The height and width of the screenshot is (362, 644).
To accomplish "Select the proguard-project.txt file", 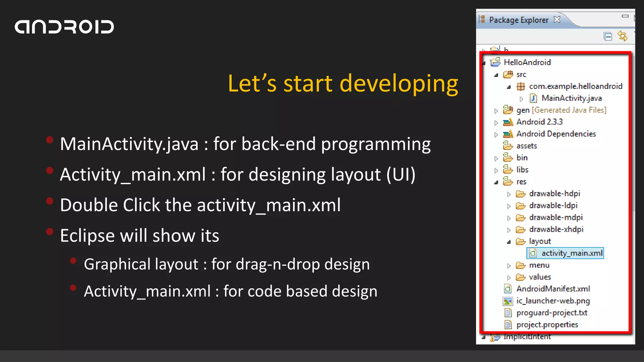I will (552, 313).
